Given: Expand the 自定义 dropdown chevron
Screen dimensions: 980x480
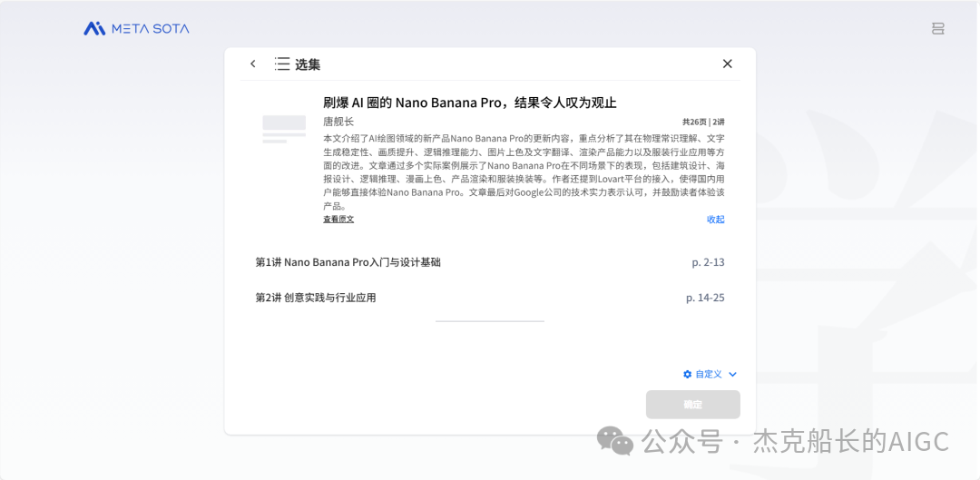Looking at the screenshot, I should coord(732,375).
